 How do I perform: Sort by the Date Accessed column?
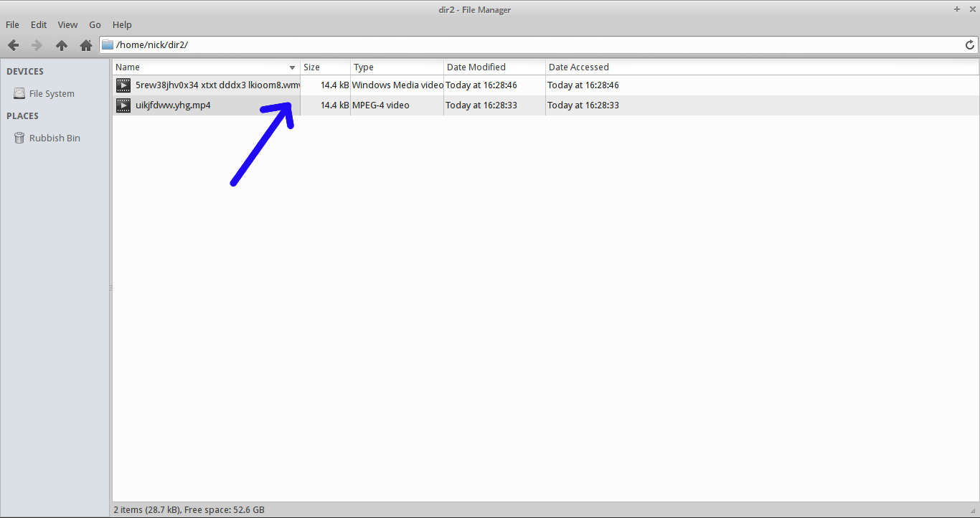coord(578,67)
